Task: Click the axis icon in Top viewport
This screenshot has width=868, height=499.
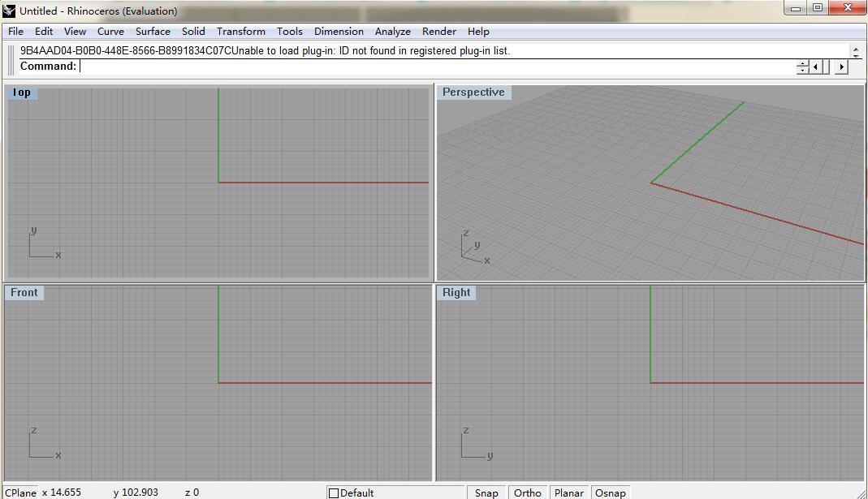Action: click(x=45, y=243)
